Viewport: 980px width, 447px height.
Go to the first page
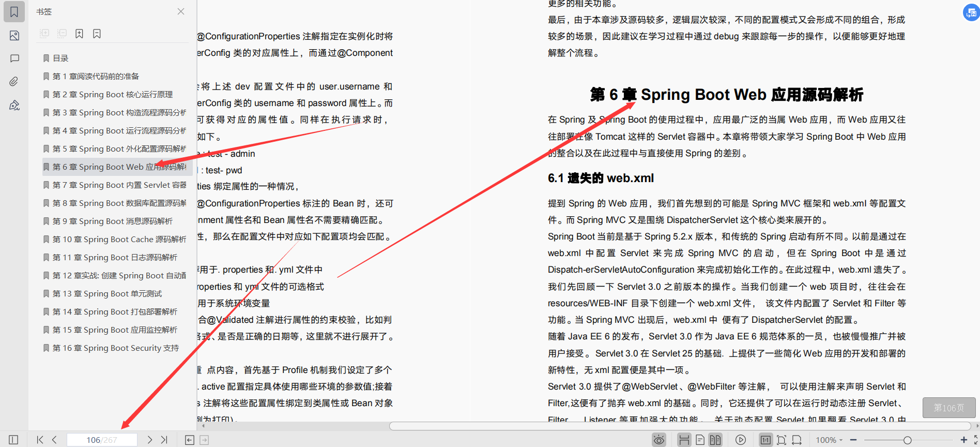pos(40,440)
